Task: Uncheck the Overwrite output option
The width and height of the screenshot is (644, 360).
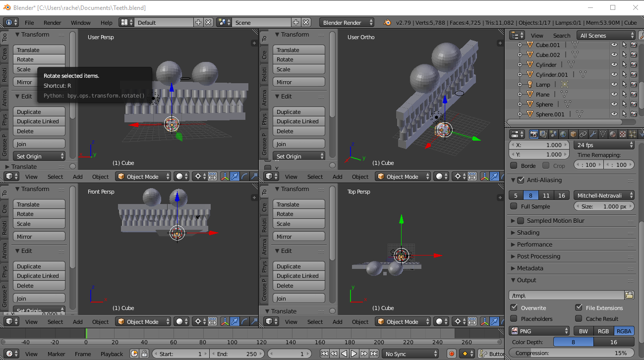Action: 514,308
